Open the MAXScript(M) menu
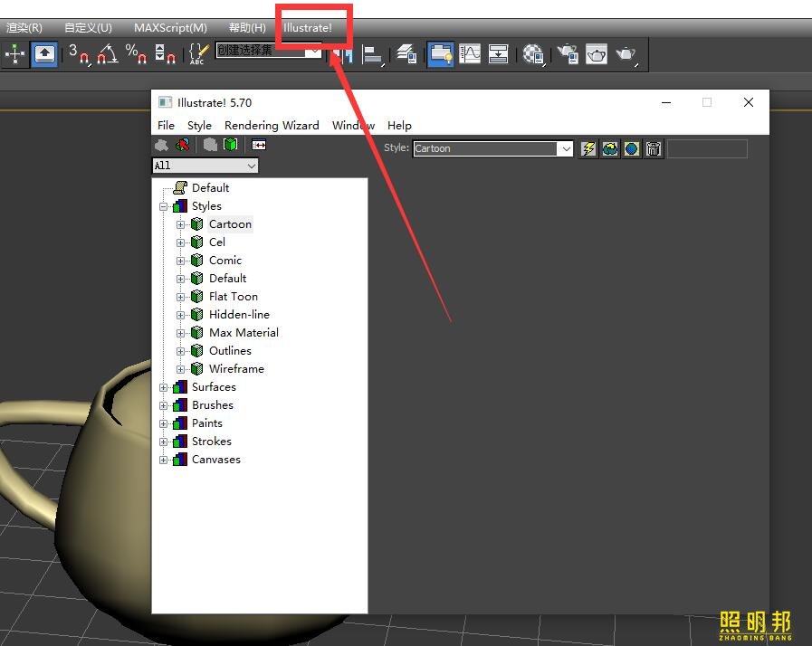812x646 pixels. (170, 27)
